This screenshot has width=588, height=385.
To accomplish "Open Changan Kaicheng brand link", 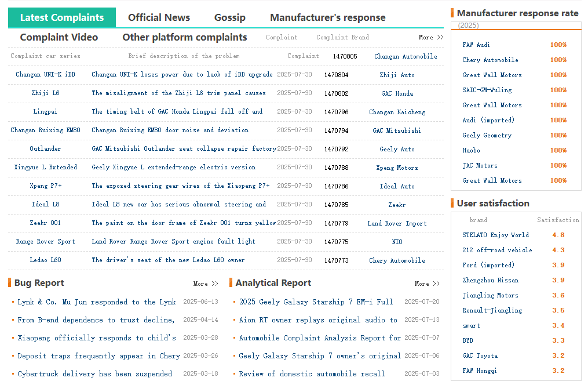I will click(397, 112).
